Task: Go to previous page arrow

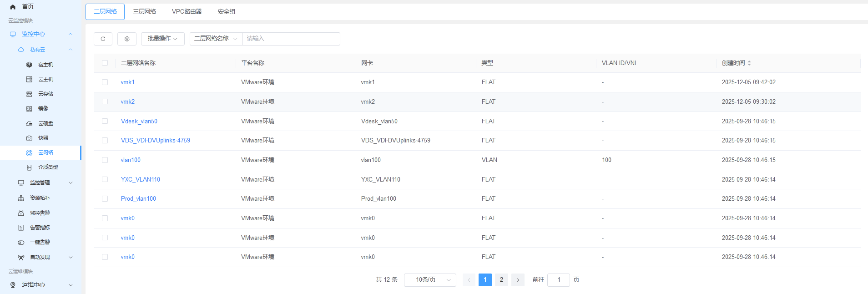Action: click(x=469, y=280)
